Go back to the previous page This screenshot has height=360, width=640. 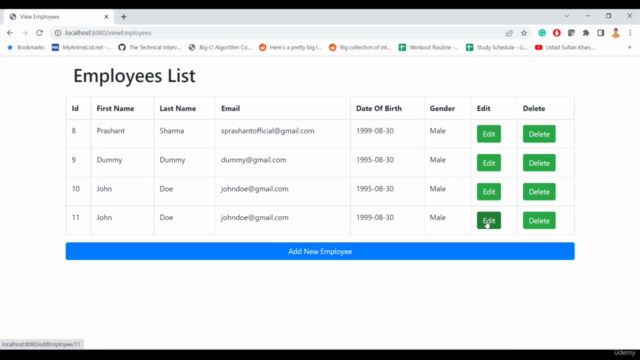pyautogui.click(x=10, y=33)
